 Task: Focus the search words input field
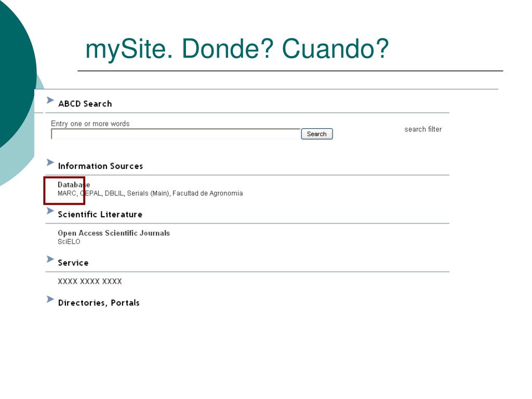(x=176, y=135)
